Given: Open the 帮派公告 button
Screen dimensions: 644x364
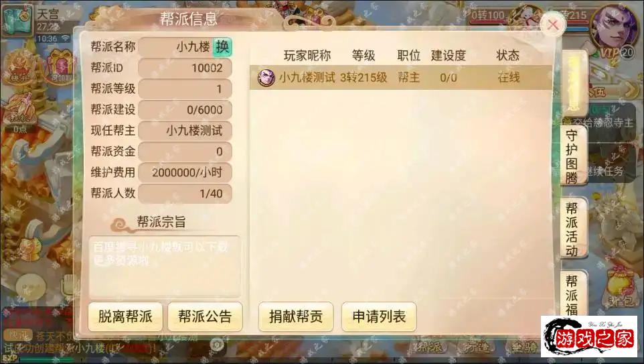Looking at the screenshot, I should (205, 316).
